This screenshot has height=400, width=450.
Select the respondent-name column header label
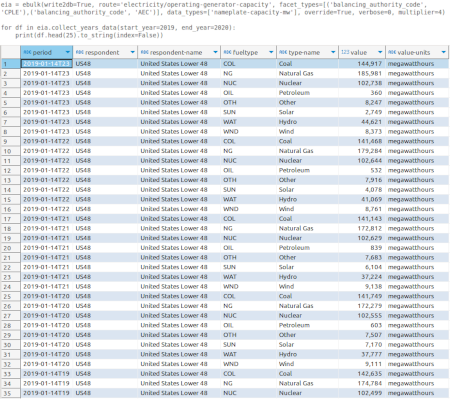click(x=176, y=53)
